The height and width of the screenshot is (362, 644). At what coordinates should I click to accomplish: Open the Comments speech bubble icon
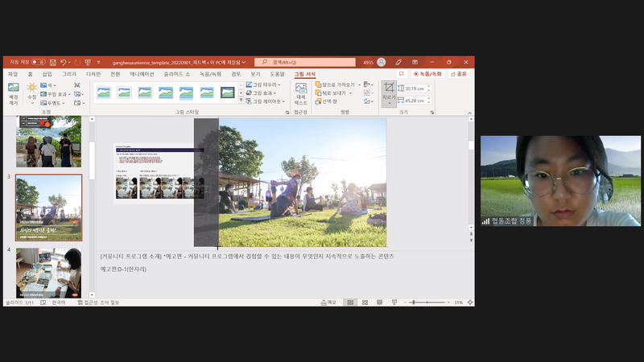[x=401, y=74]
